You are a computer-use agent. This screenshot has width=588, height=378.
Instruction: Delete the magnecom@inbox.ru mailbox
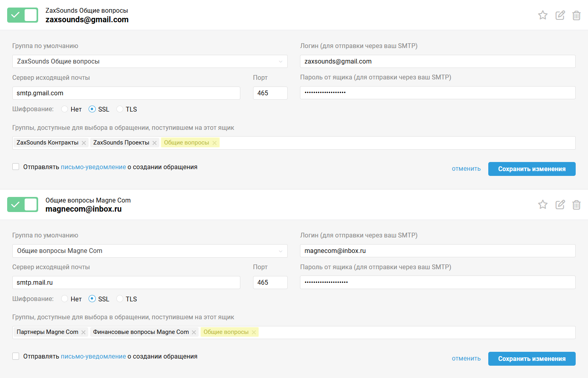(x=576, y=205)
